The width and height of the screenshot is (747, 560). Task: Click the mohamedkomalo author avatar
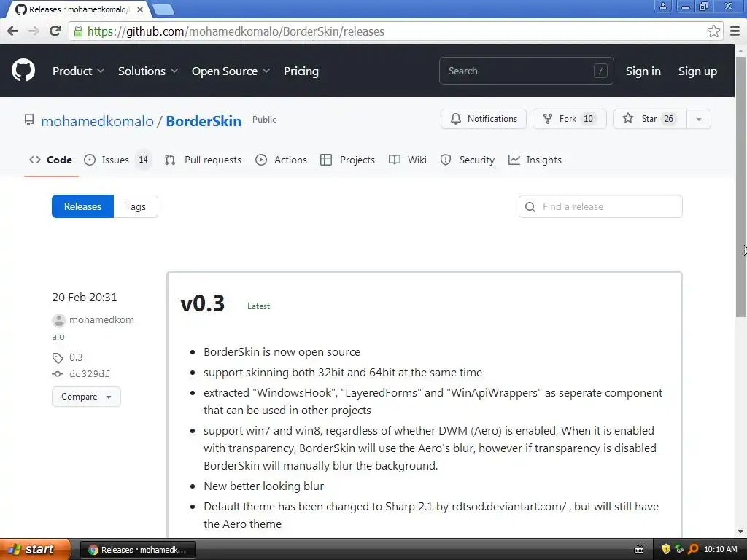point(58,321)
